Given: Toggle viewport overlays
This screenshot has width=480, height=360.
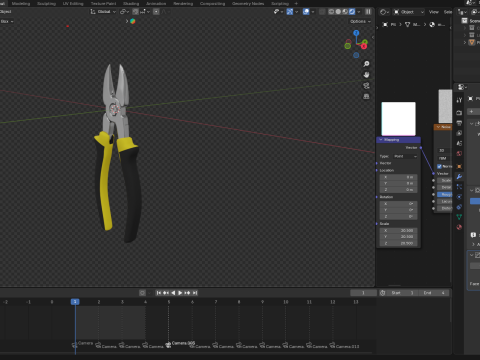Looking at the screenshot, I should click(x=306, y=12).
